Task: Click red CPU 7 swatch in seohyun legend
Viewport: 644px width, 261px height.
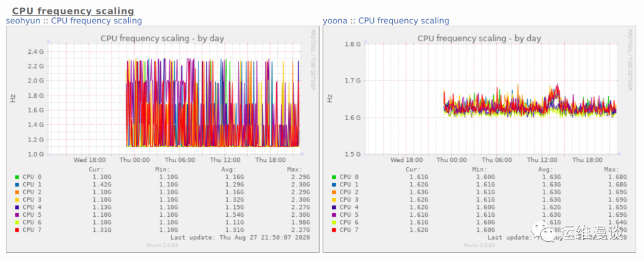Action: 17,230
